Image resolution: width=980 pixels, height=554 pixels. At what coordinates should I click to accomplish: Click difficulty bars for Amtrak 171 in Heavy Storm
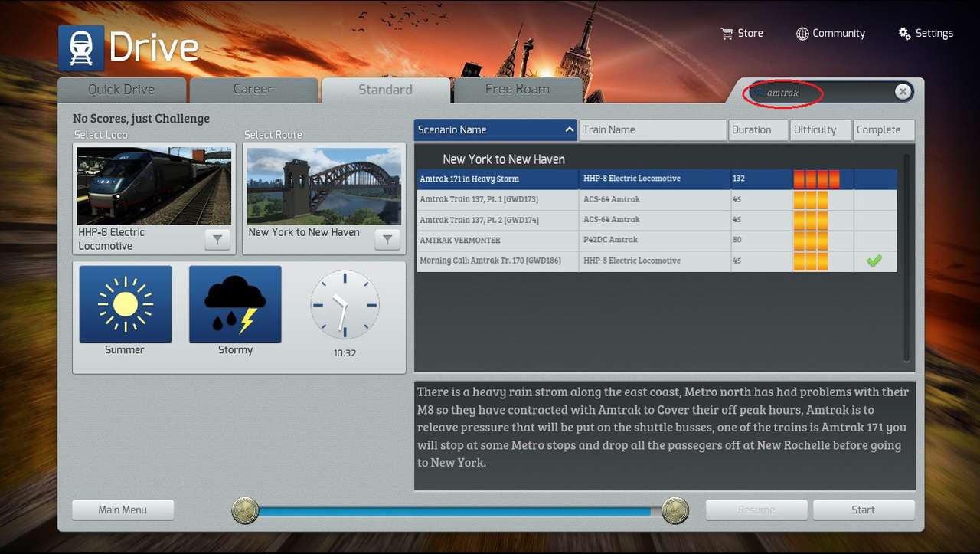tap(817, 179)
